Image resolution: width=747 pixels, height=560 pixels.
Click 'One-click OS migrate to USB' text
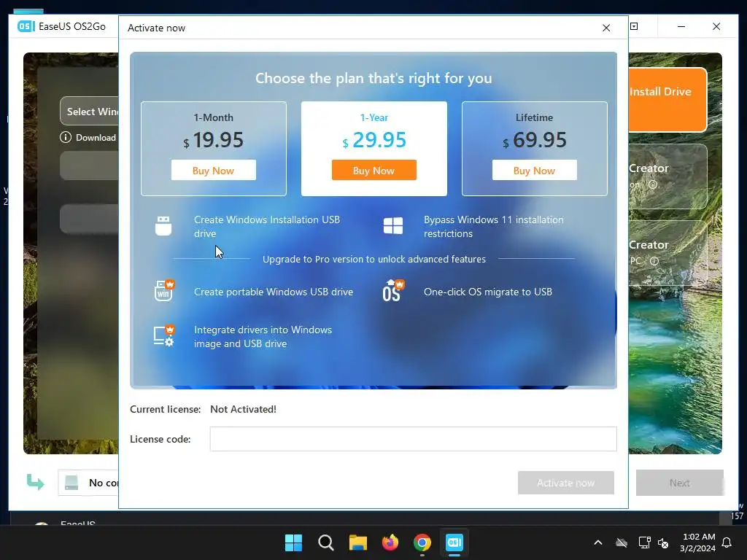488,292
